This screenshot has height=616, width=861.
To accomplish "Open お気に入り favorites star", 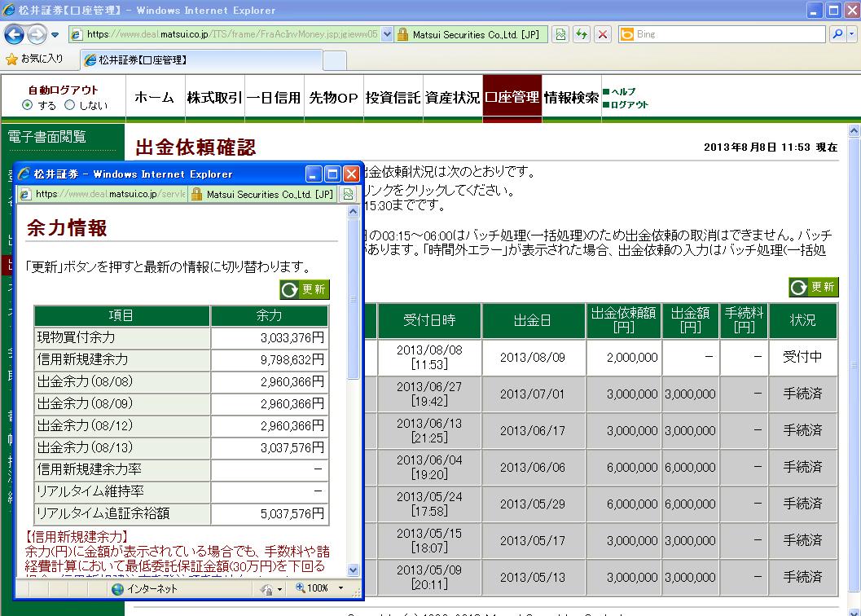I will (34, 59).
